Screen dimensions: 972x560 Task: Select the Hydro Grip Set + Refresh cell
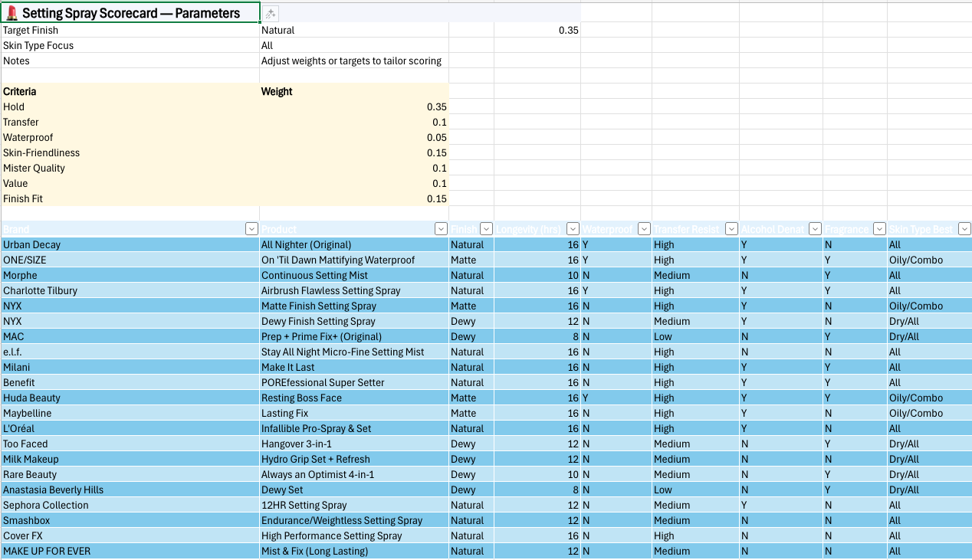(x=354, y=459)
